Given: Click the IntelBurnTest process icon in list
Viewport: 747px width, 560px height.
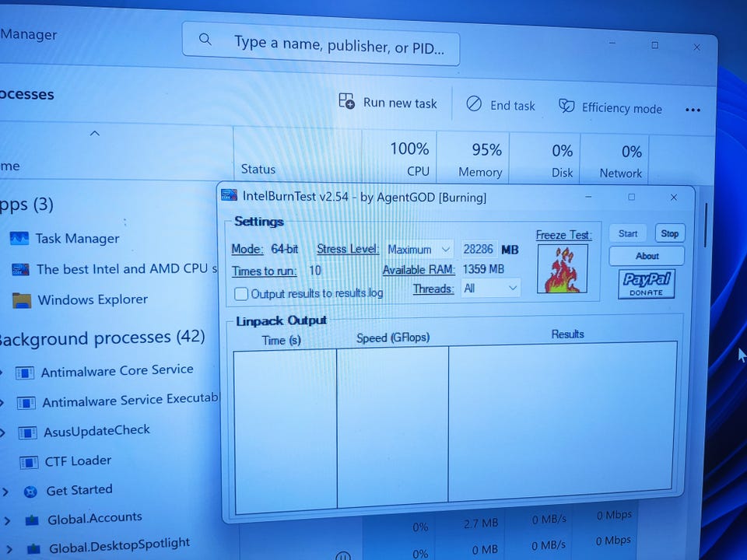Looking at the screenshot, I should [x=20, y=270].
